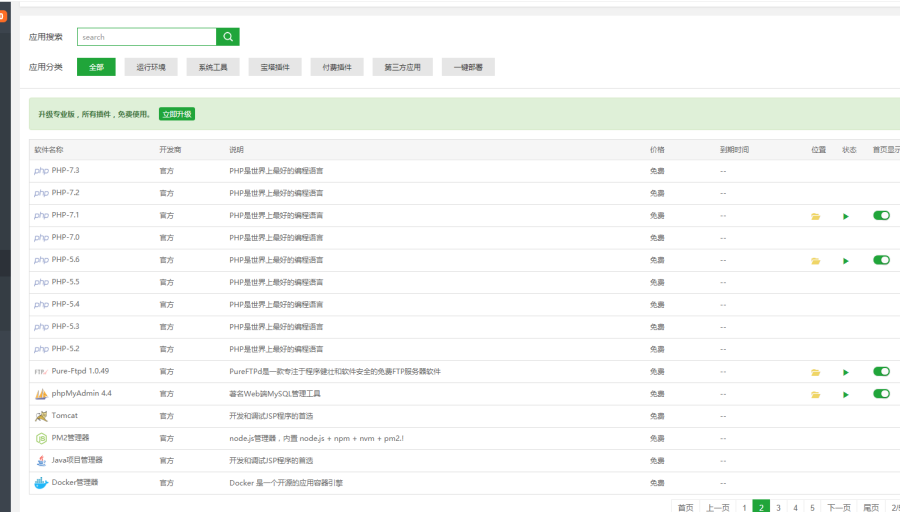The height and width of the screenshot is (512, 900).
Task: Toggle PHP-7.1 homepage display switch
Action: click(881, 215)
